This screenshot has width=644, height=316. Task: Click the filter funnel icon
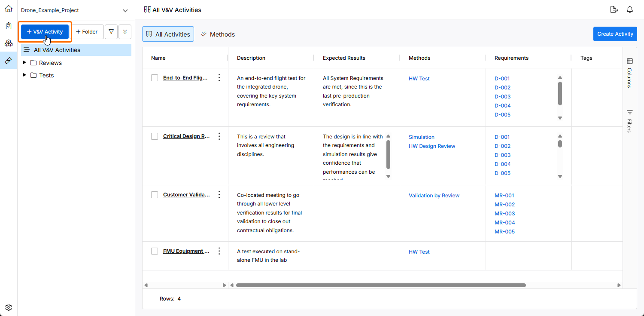111,31
